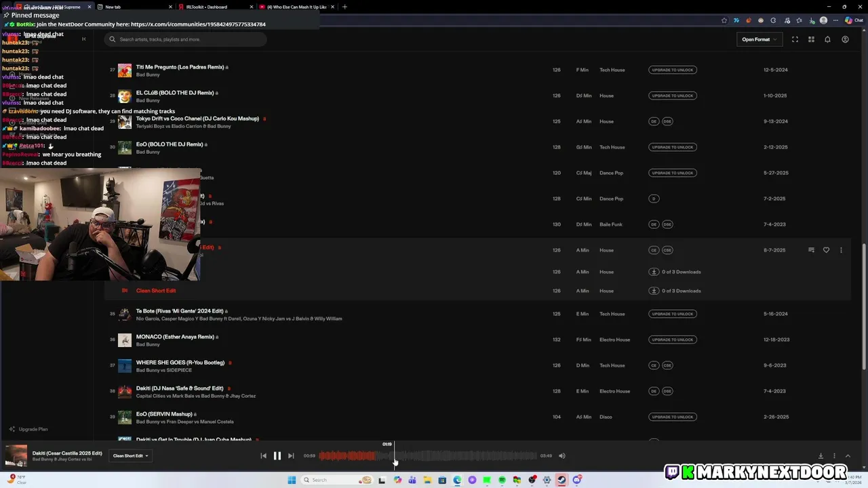Skip to previous track
This screenshot has width=868, height=488.
tap(263, 455)
